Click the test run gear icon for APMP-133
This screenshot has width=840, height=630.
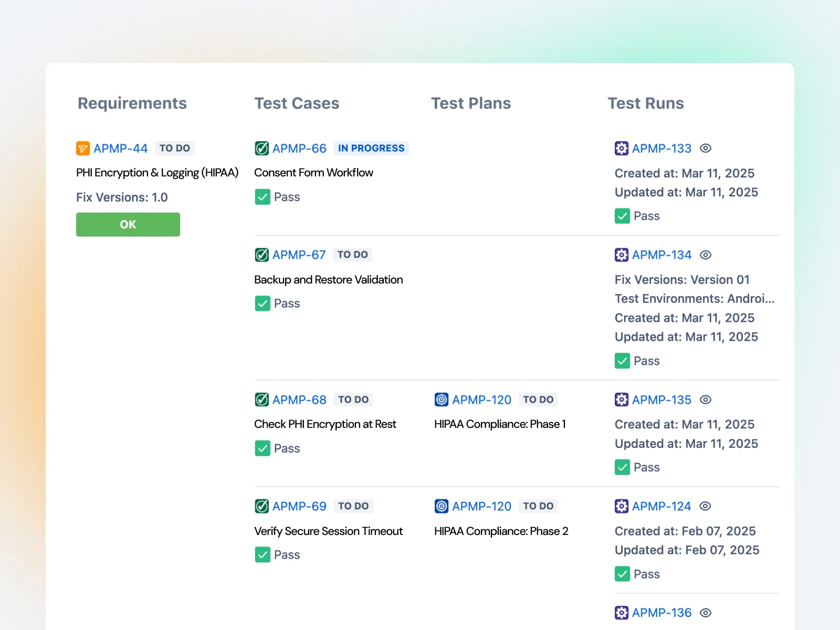622,148
